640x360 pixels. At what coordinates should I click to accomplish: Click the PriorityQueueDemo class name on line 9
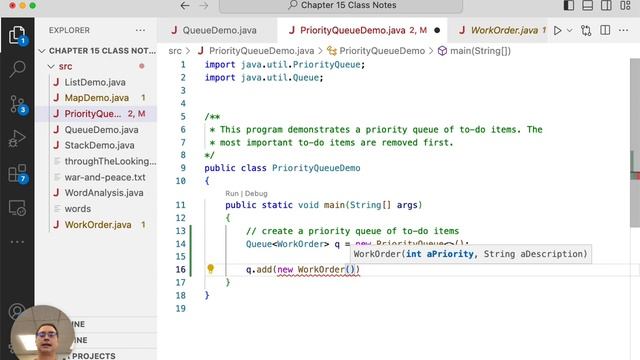(316, 168)
